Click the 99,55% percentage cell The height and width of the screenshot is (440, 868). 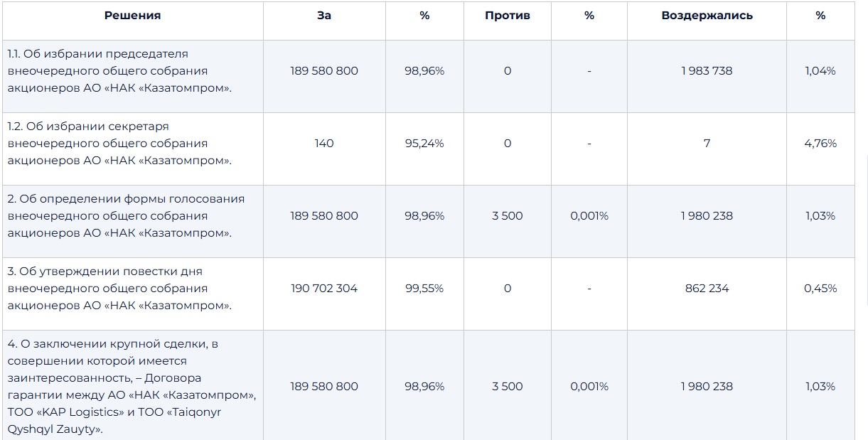[424, 289]
